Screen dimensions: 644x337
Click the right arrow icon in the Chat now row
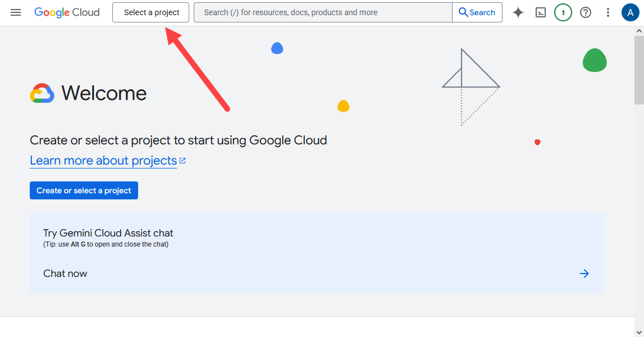(584, 274)
